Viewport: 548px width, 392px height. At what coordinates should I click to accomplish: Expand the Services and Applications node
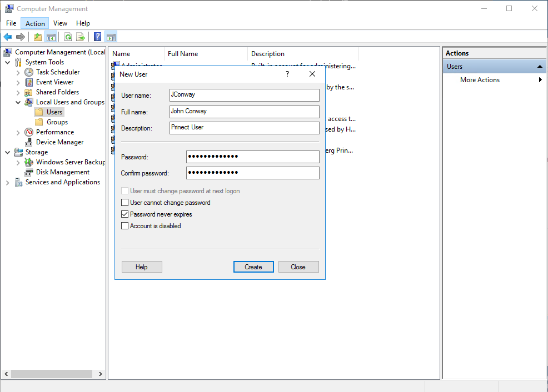click(8, 182)
